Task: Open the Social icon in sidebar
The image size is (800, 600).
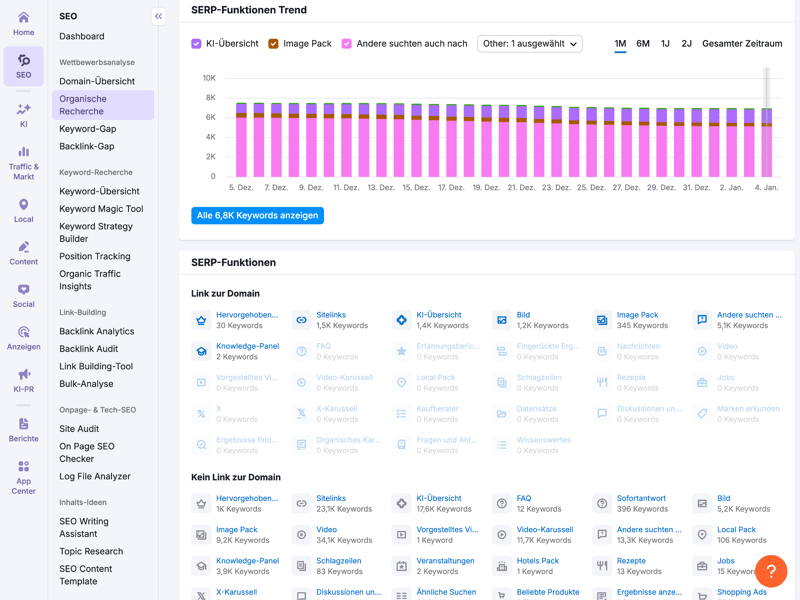Action: (x=23, y=290)
